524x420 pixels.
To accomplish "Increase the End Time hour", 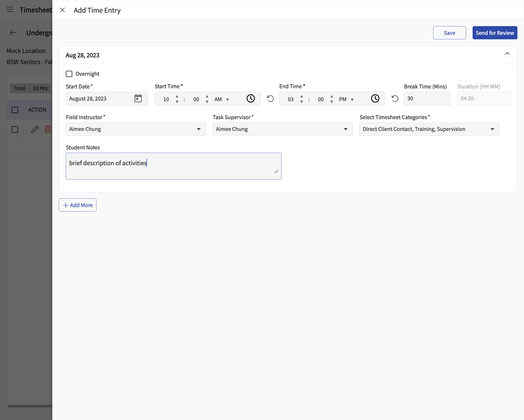I will click(301, 96).
